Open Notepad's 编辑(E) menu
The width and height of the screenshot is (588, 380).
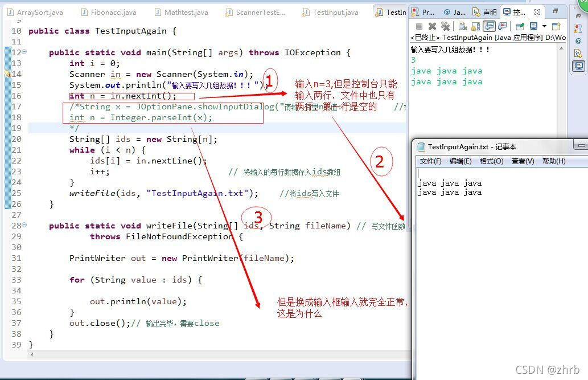(460, 161)
